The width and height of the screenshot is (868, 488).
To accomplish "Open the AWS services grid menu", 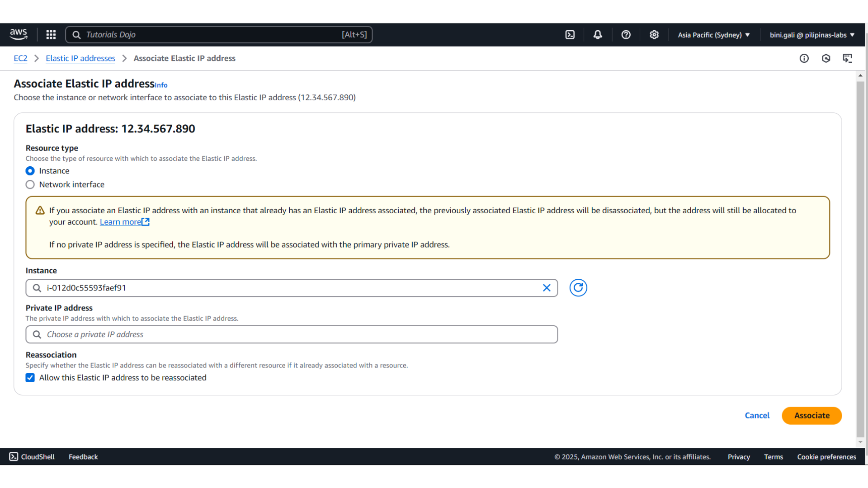I will (51, 35).
